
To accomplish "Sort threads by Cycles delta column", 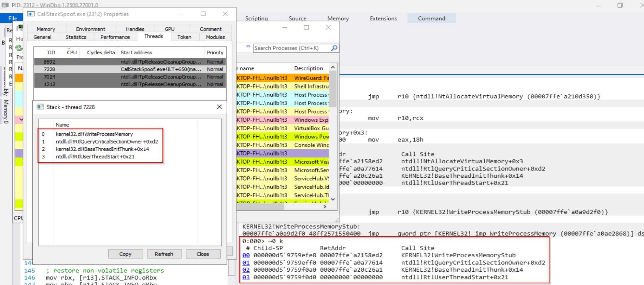I will pyautogui.click(x=99, y=52).
